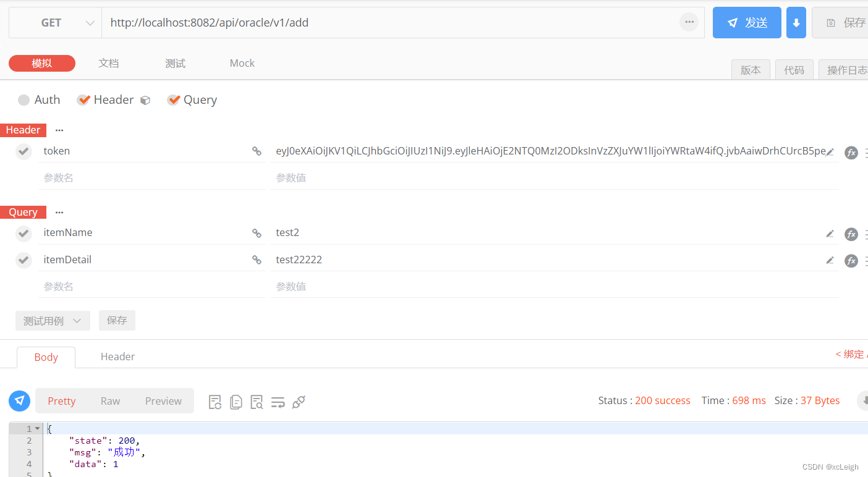Click the fx function icon in itemDetail row
Screen dimensions: 868x477
click(x=851, y=261)
